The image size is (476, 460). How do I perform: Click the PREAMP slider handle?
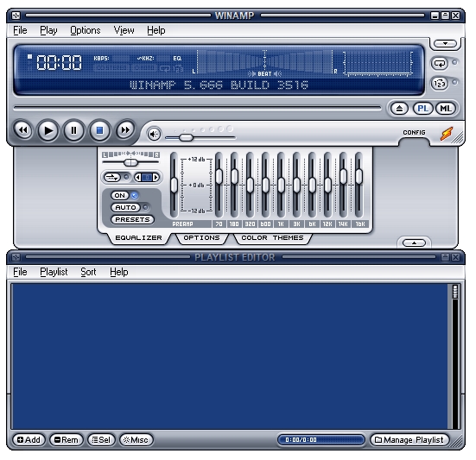coord(174,186)
